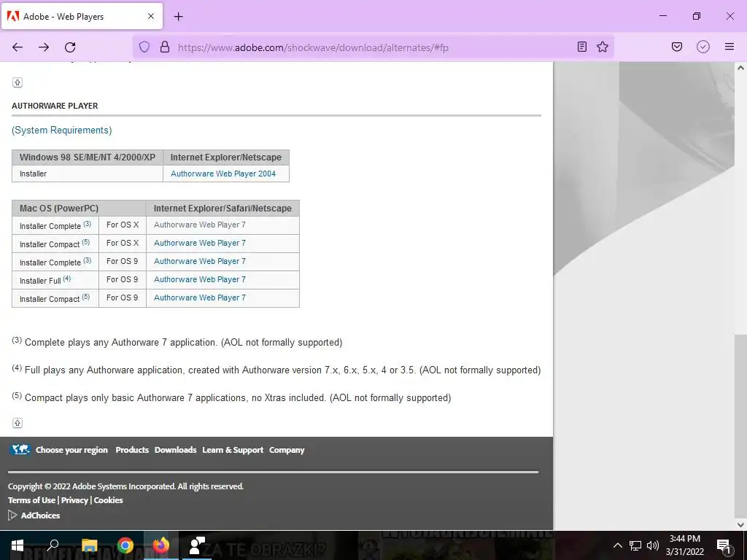
Task: Open Firefox account checkmark icon
Action: coord(703,47)
